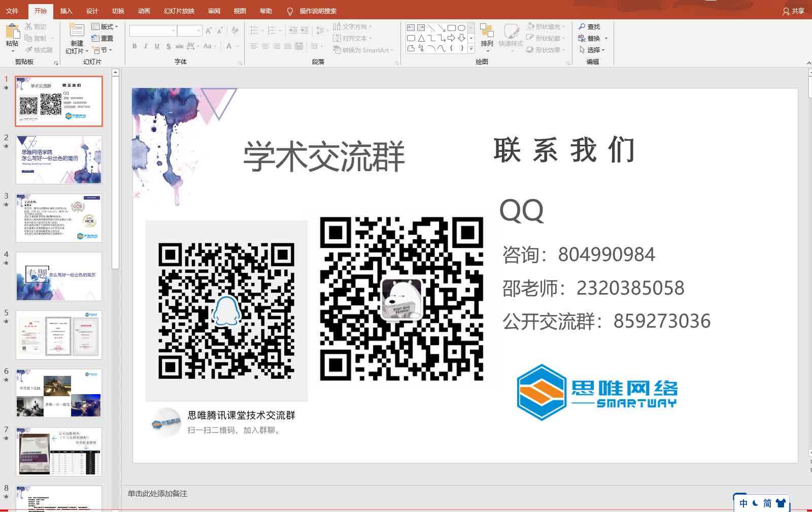
Task: Click Find (查找) in editing group
Action: (x=589, y=26)
